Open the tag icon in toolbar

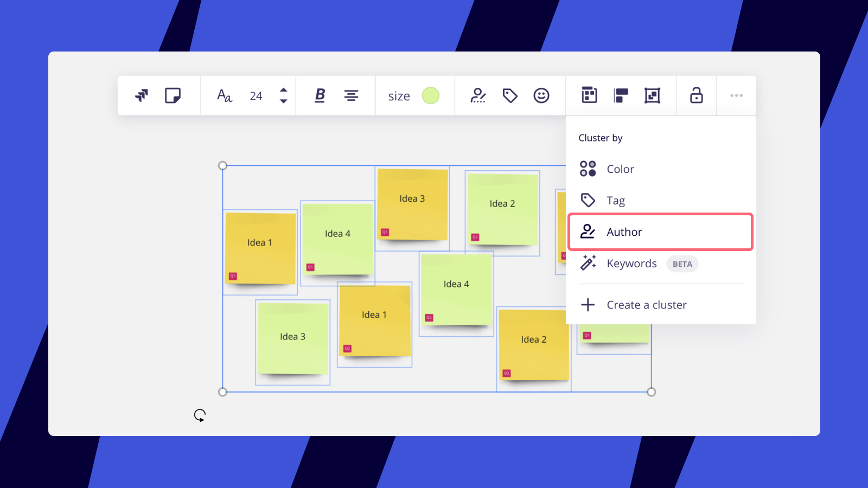click(x=510, y=95)
